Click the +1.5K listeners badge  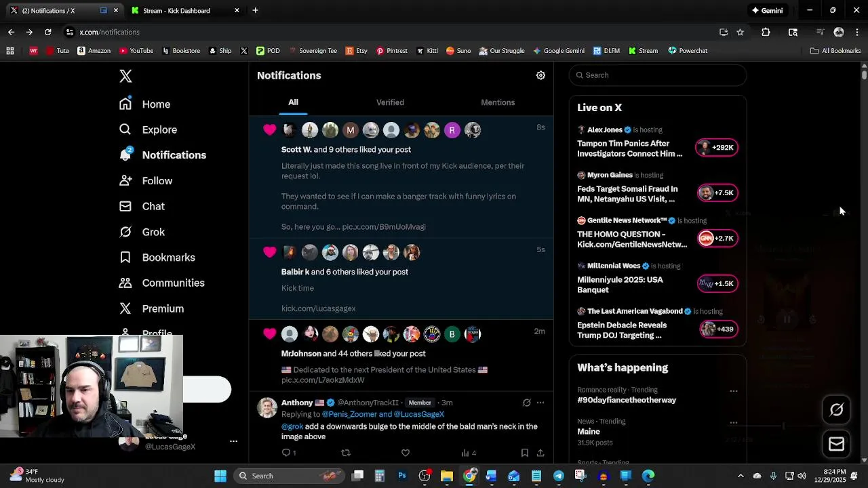point(717,284)
